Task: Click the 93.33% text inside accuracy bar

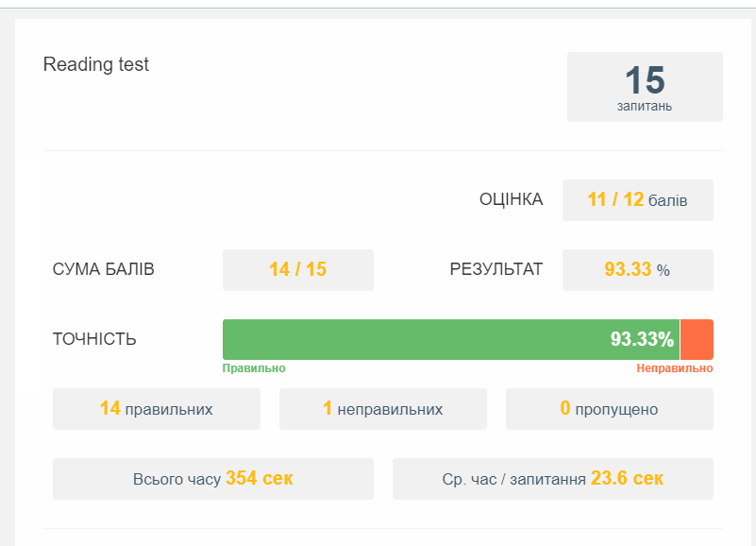Action: 642,339
